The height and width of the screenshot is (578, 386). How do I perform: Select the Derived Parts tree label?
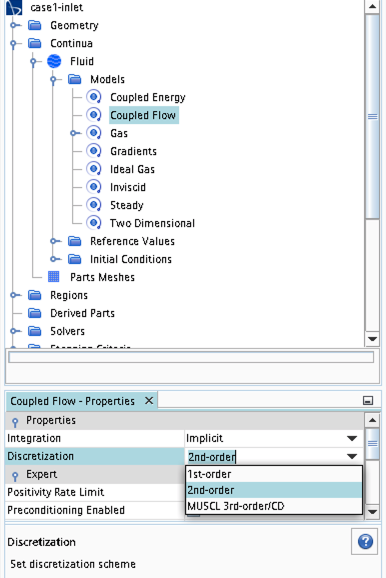83,313
